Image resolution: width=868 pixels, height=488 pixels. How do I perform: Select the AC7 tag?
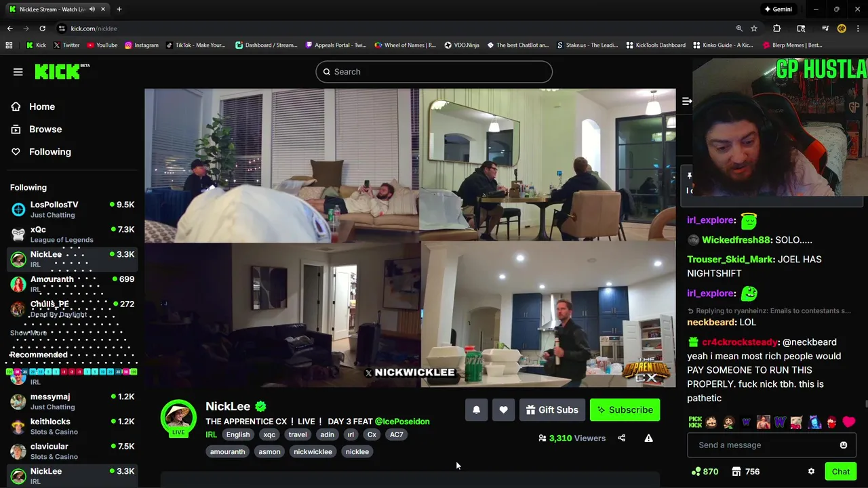coord(397,434)
